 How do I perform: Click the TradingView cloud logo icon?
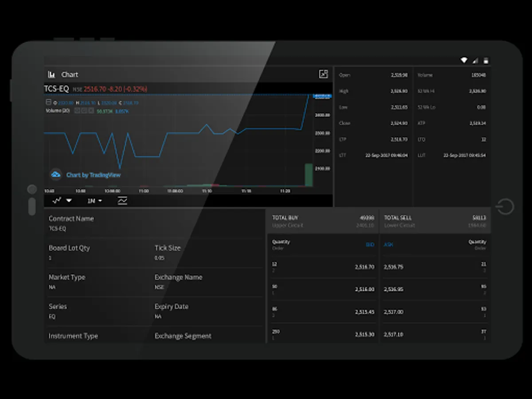click(55, 175)
